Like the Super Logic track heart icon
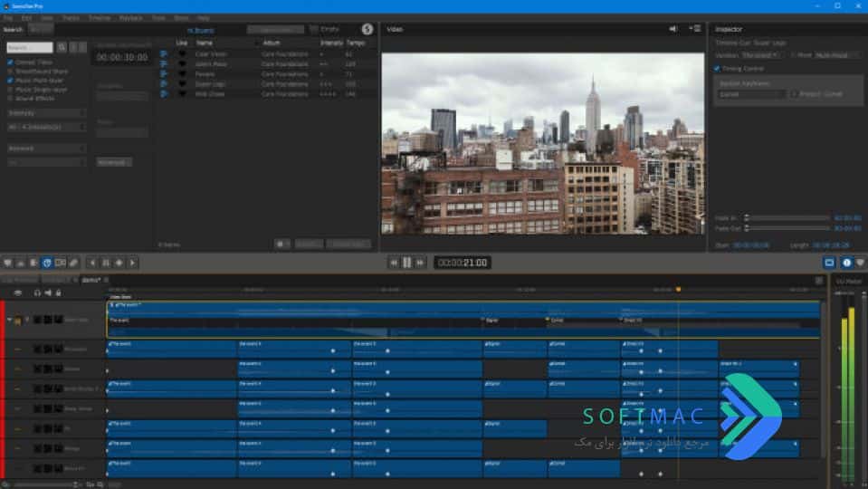 tap(182, 84)
